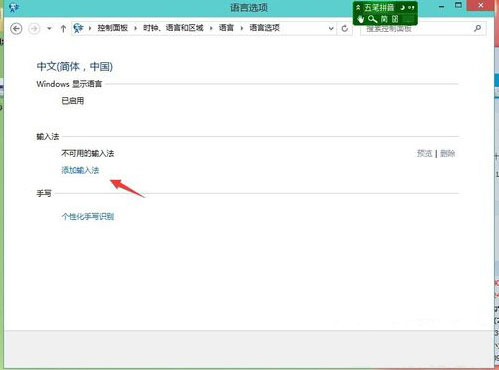Click 已启用 status text

coord(72,101)
